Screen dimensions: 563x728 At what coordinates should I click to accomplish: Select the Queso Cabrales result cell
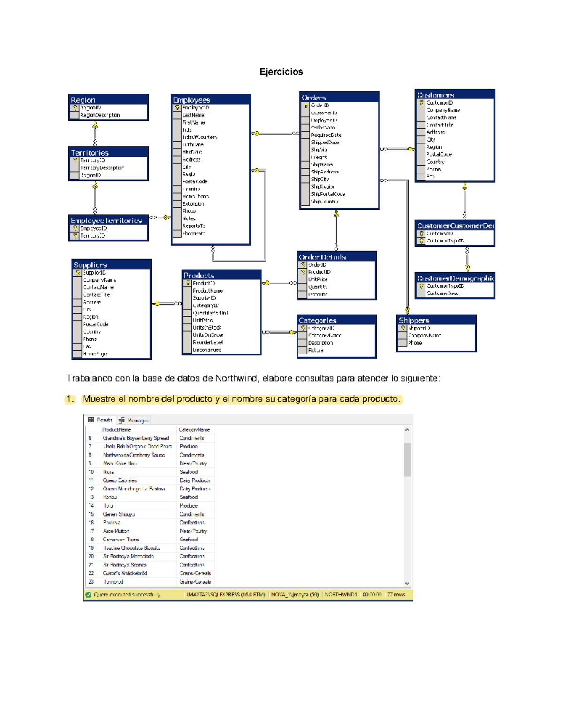pos(120,480)
